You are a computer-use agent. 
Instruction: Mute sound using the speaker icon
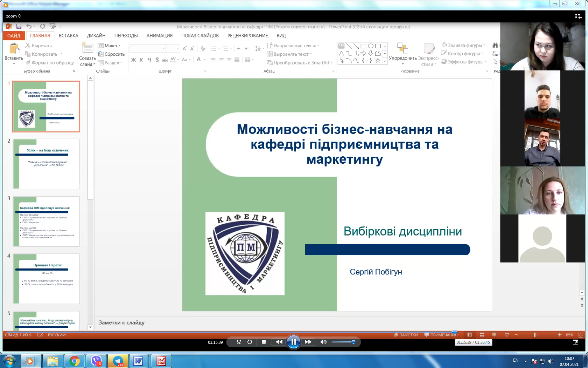click(323, 342)
